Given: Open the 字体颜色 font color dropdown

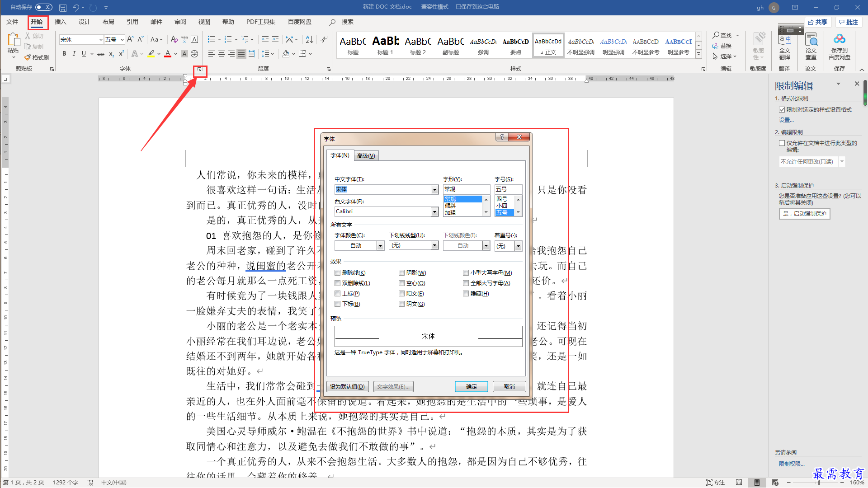Looking at the screenshot, I should (x=380, y=245).
